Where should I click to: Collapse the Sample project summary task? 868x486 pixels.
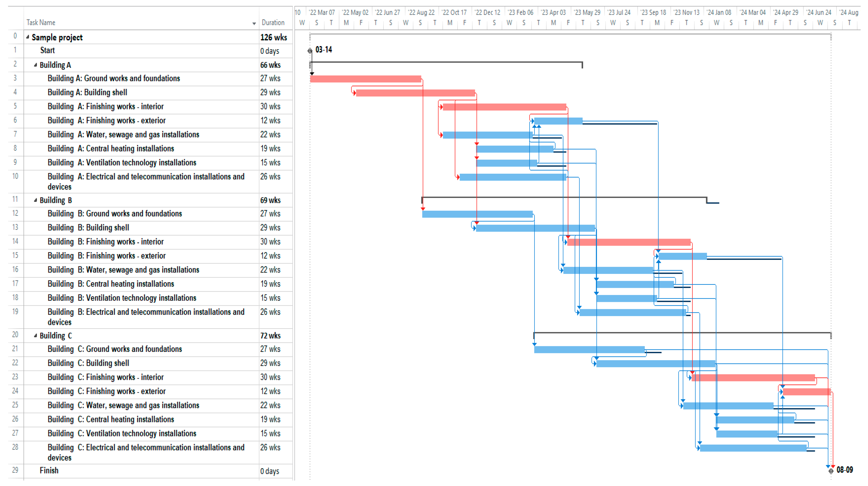pyautogui.click(x=28, y=37)
